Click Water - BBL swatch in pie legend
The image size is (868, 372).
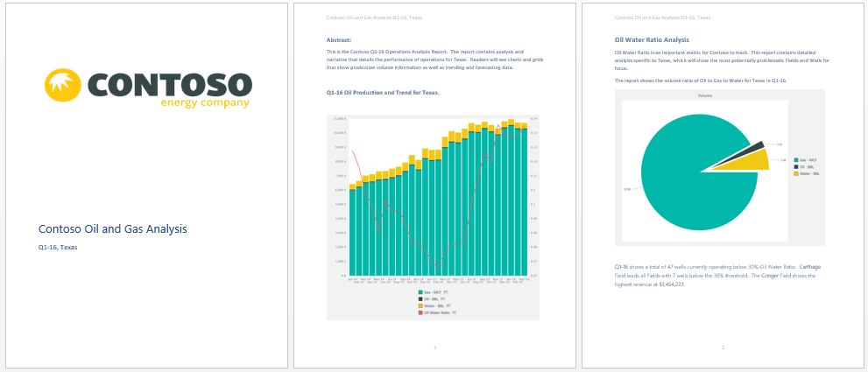click(x=796, y=173)
